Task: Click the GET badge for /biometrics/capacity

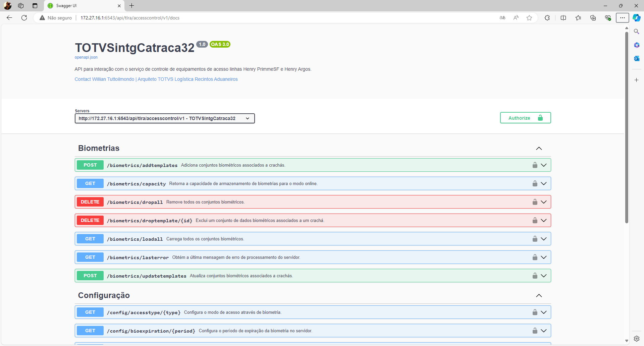Action: tap(90, 183)
